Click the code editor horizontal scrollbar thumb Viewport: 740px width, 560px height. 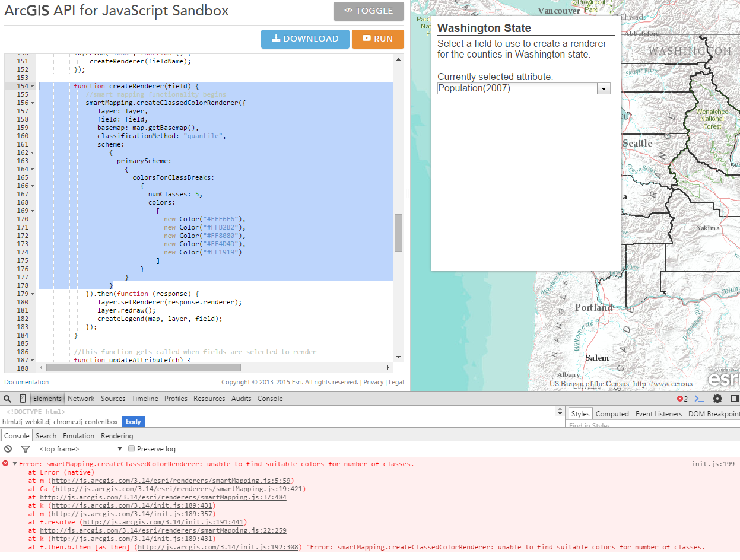click(143, 368)
